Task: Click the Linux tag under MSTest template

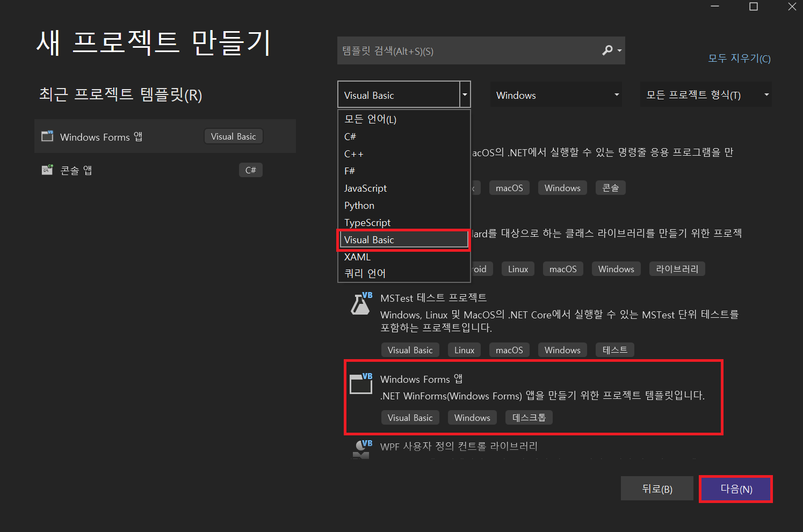Action: tap(464, 349)
